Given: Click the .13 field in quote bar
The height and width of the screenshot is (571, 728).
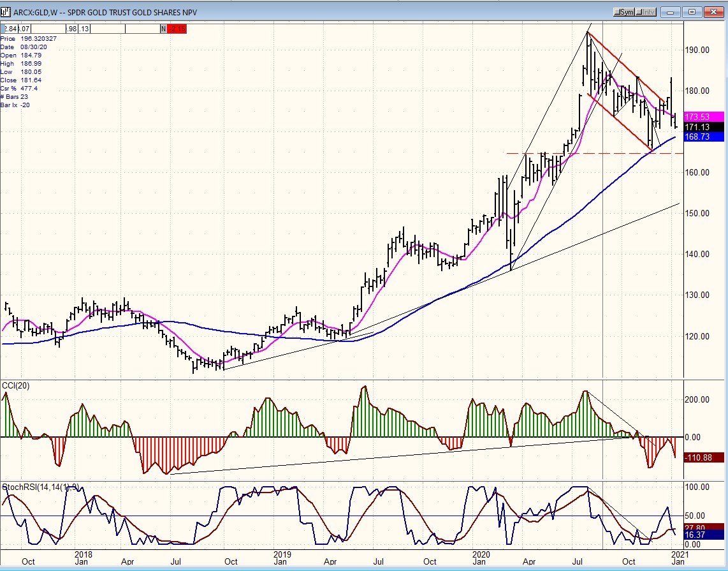Looking at the screenshot, I should pyautogui.click(x=84, y=29).
